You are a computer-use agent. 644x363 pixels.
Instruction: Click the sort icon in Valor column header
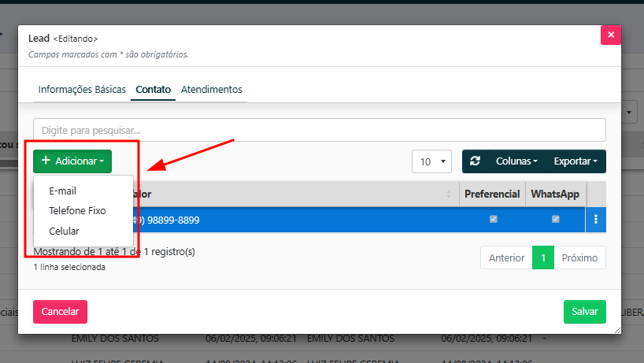[x=449, y=194]
